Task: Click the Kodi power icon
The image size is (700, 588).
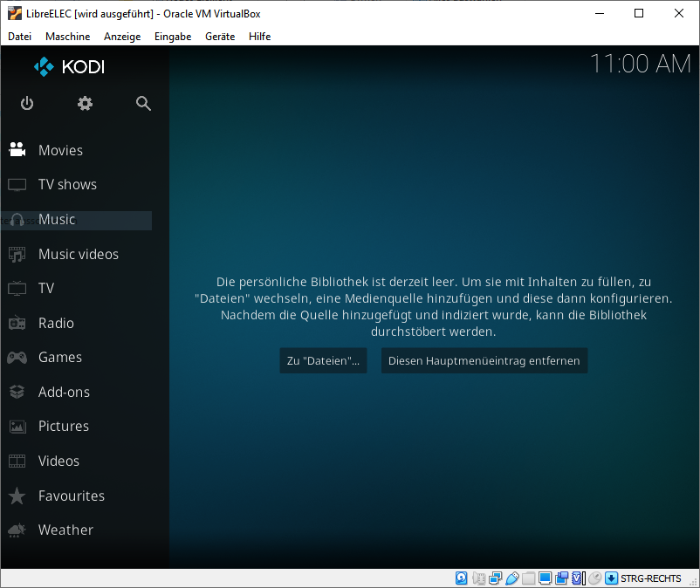Action: (x=27, y=104)
